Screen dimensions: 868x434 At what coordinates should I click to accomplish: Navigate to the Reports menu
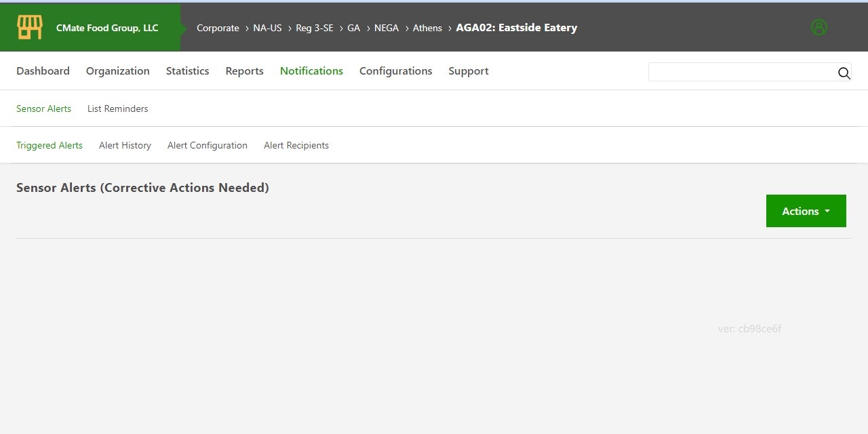coord(244,71)
